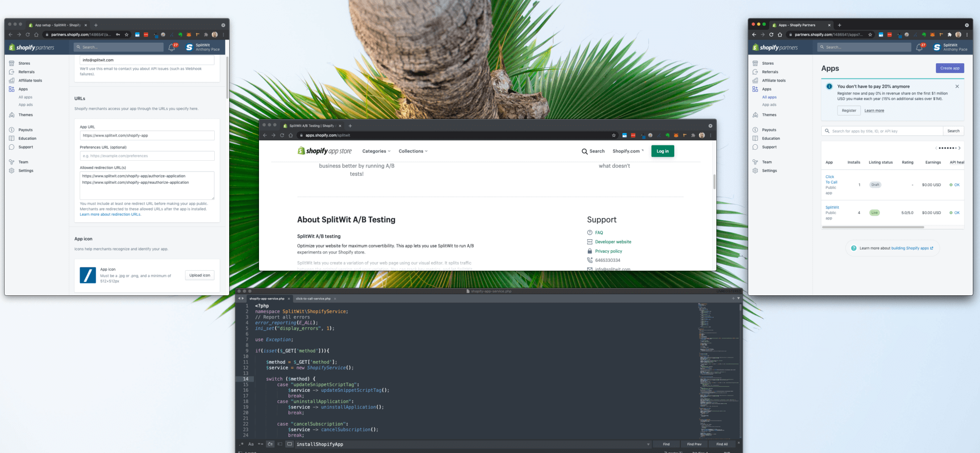This screenshot has height=453, width=980.
Task: Open SplitWit account menu in Apps list window
Action: pos(951,47)
